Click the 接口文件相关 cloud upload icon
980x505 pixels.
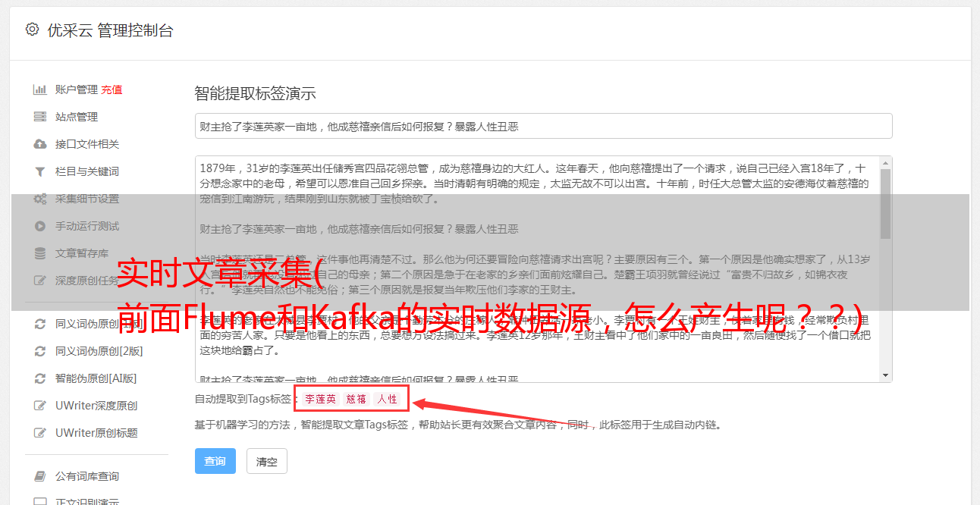tap(40, 144)
